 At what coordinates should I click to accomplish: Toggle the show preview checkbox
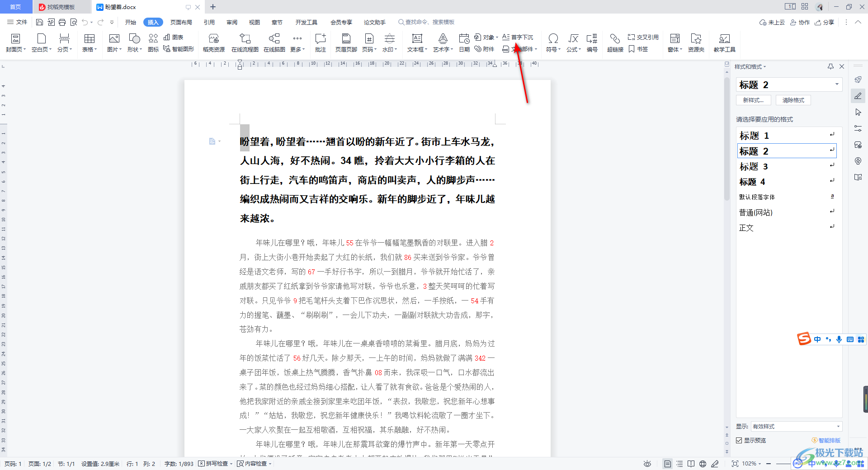(739, 440)
